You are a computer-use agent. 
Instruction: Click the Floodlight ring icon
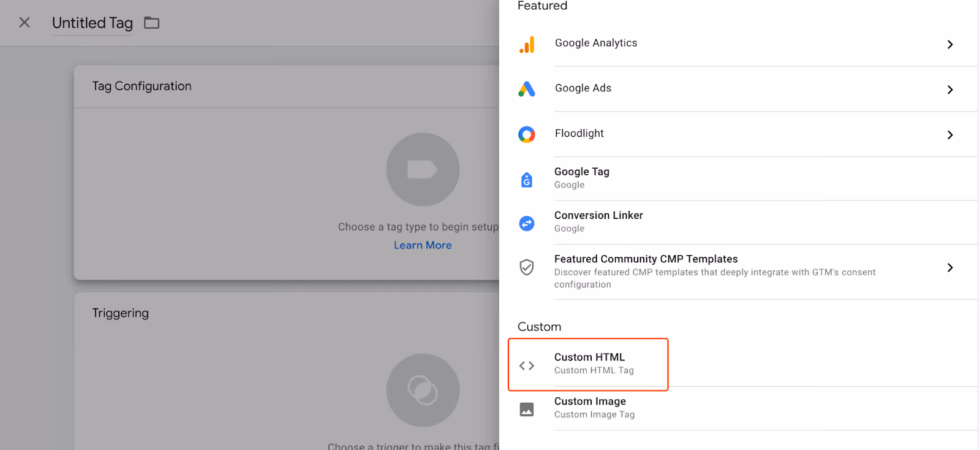point(527,134)
